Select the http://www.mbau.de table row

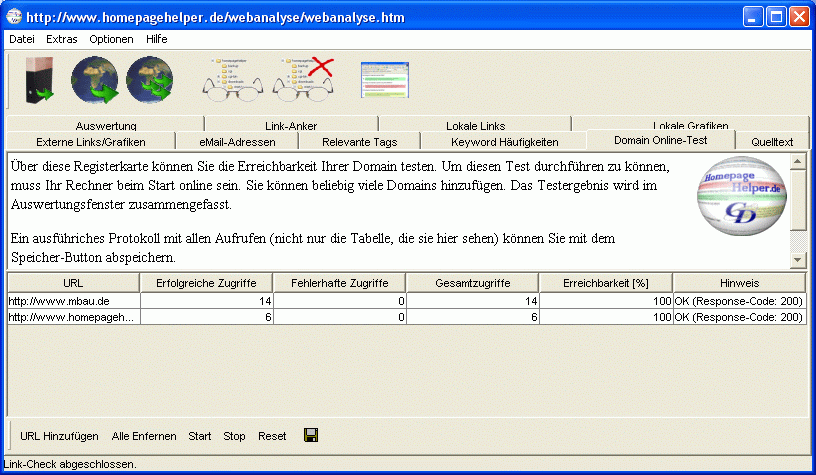pos(73,300)
